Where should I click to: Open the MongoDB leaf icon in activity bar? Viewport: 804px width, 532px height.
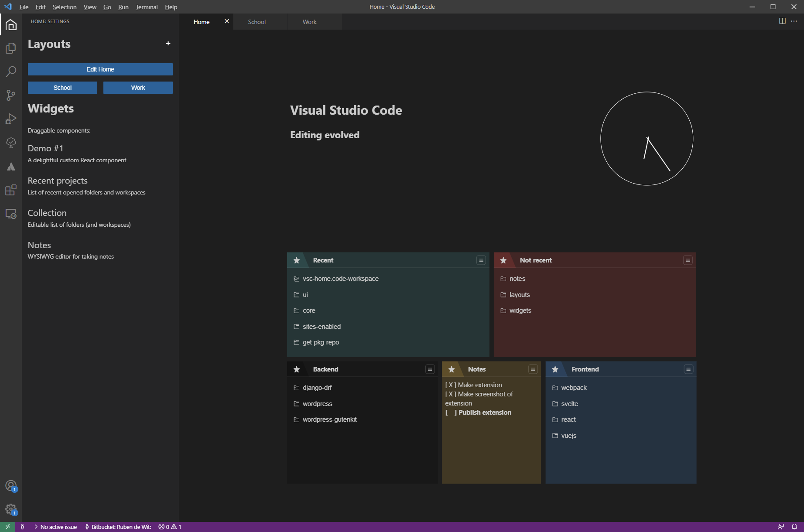(x=11, y=143)
